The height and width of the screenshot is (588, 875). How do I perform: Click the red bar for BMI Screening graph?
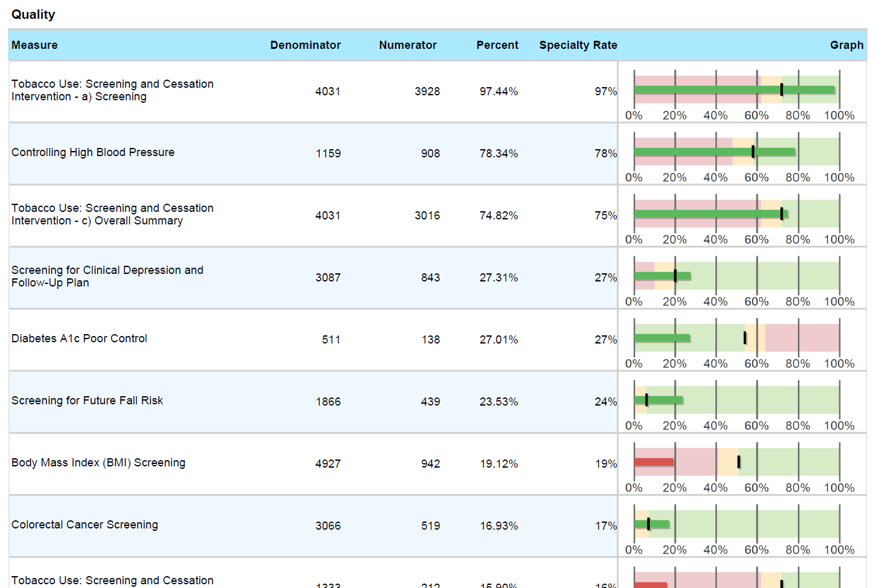654,462
